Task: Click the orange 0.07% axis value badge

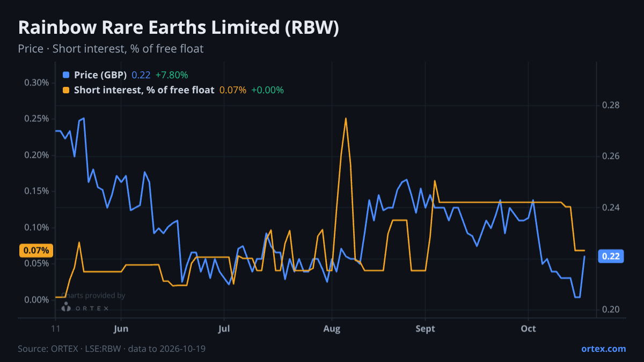Action: pos(36,250)
